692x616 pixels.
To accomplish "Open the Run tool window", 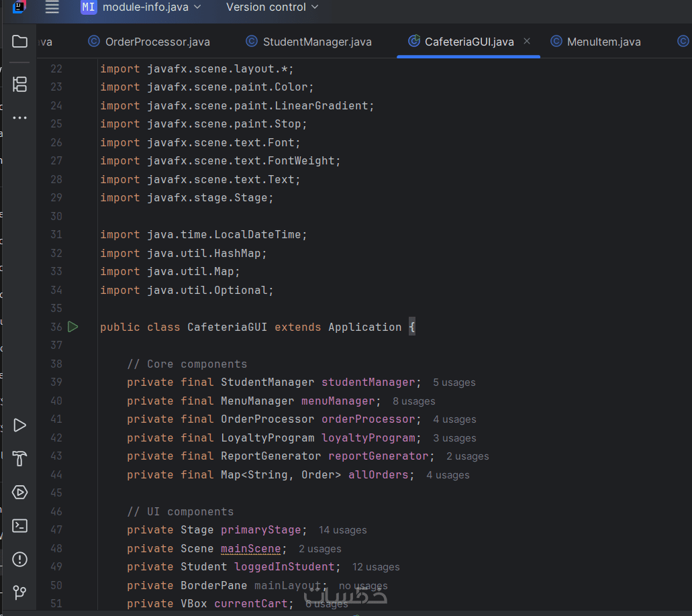I will pyautogui.click(x=20, y=425).
